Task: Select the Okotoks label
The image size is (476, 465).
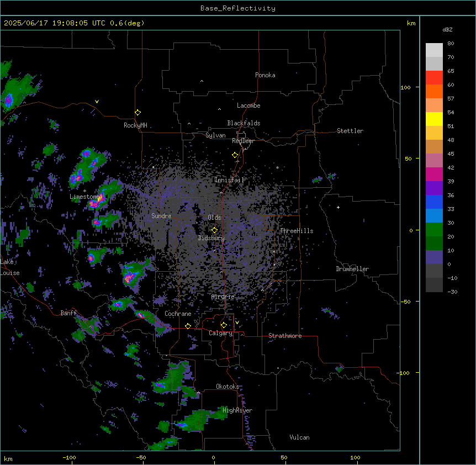Action: 228,387
